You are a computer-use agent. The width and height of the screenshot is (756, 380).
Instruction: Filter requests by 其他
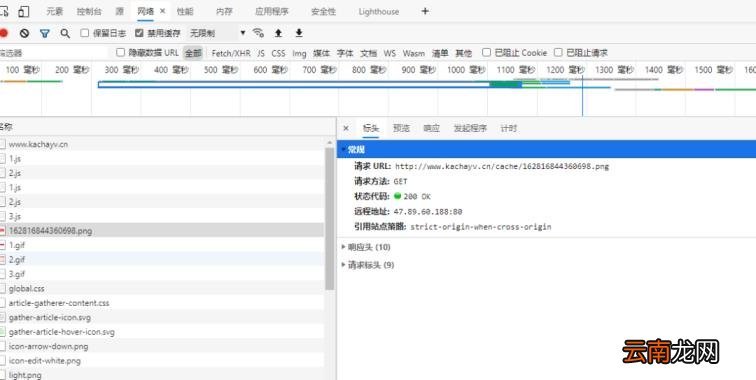463,53
